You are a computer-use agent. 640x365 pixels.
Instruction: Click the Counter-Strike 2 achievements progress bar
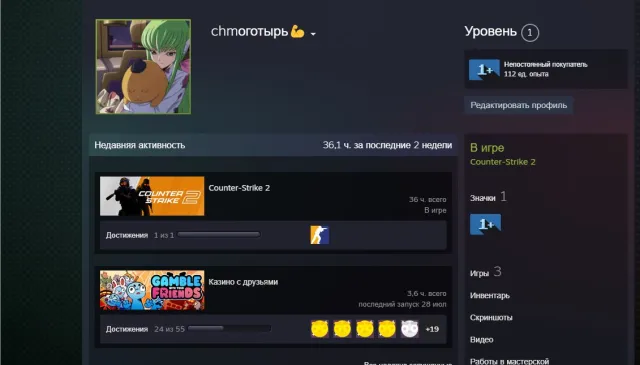[x=219, y=235]
